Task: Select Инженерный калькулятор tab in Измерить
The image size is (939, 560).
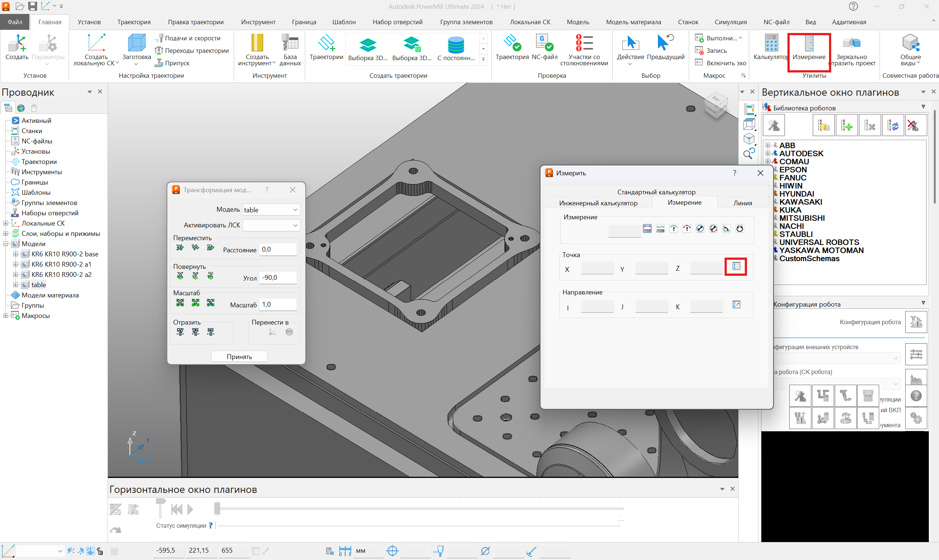Action: pyautogui.click(x=598, y=203)
